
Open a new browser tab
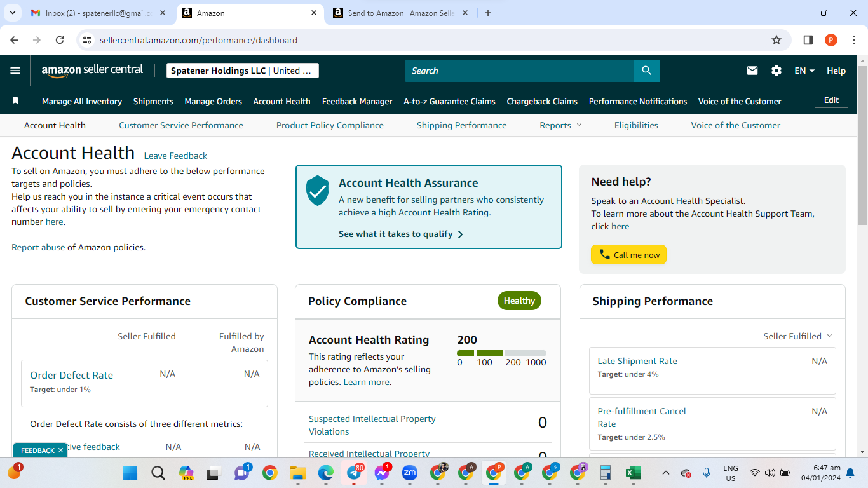coord(488,13)
